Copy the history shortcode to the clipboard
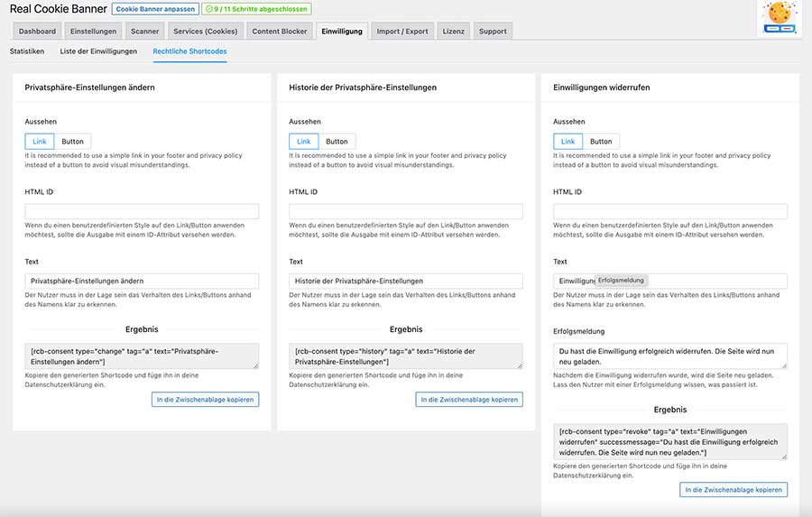812x517 pixels. [469, 399]
